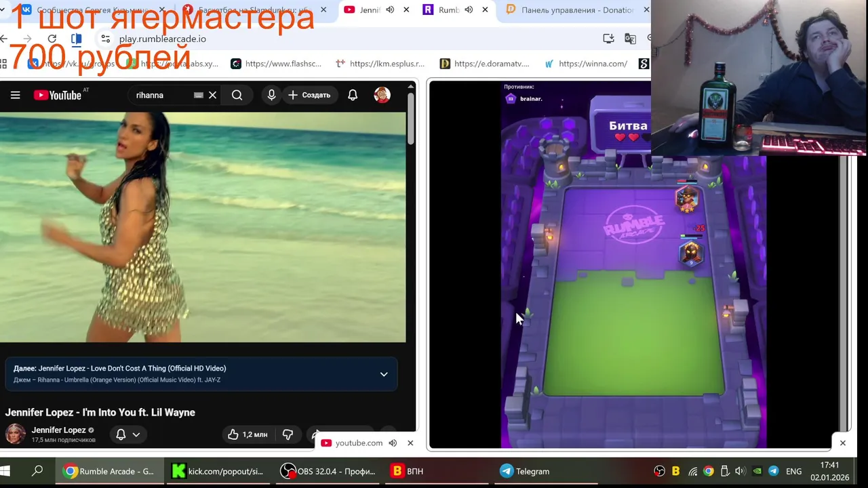Clear the 'rihanna' search query
Screen dimensions: 868x488
coord(212,95)
